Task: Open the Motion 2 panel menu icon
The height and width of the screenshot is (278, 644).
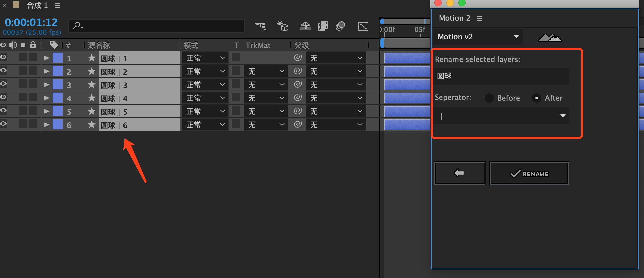Action: point(480,18)
